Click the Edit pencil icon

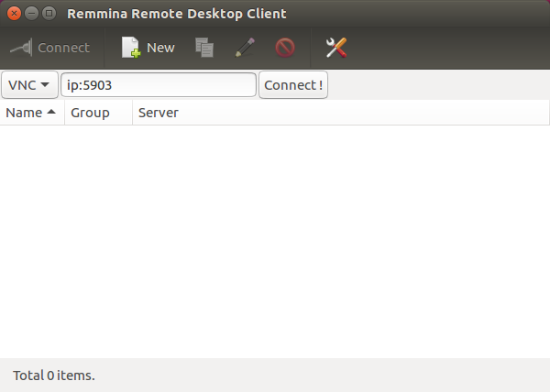pyautogui.click(x=245, y=48)
